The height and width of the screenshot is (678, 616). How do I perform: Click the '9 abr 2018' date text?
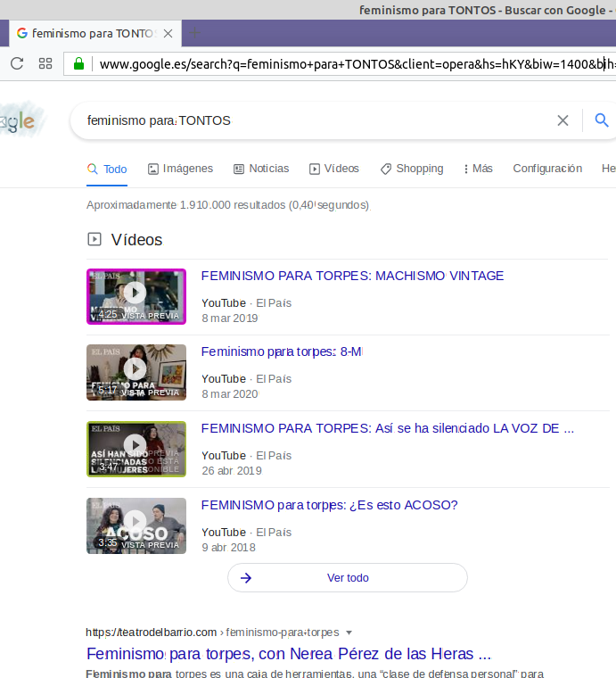click(228, 548)
